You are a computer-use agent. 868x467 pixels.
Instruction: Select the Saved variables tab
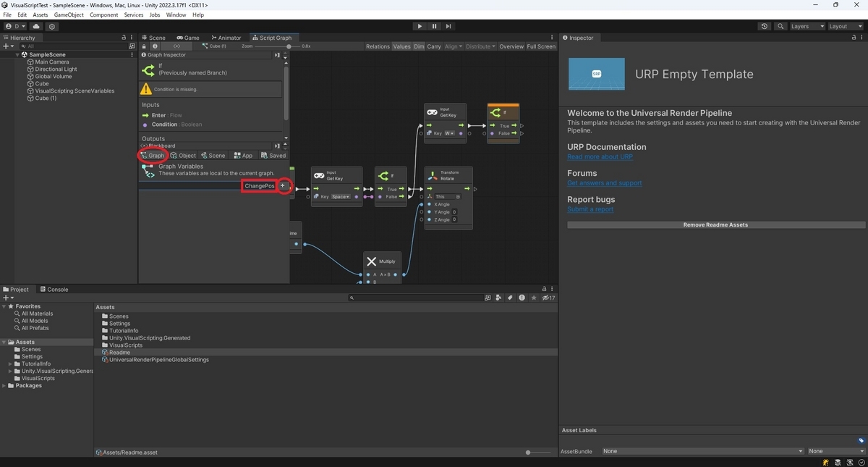pyautogui.click(x=273, y=156)
